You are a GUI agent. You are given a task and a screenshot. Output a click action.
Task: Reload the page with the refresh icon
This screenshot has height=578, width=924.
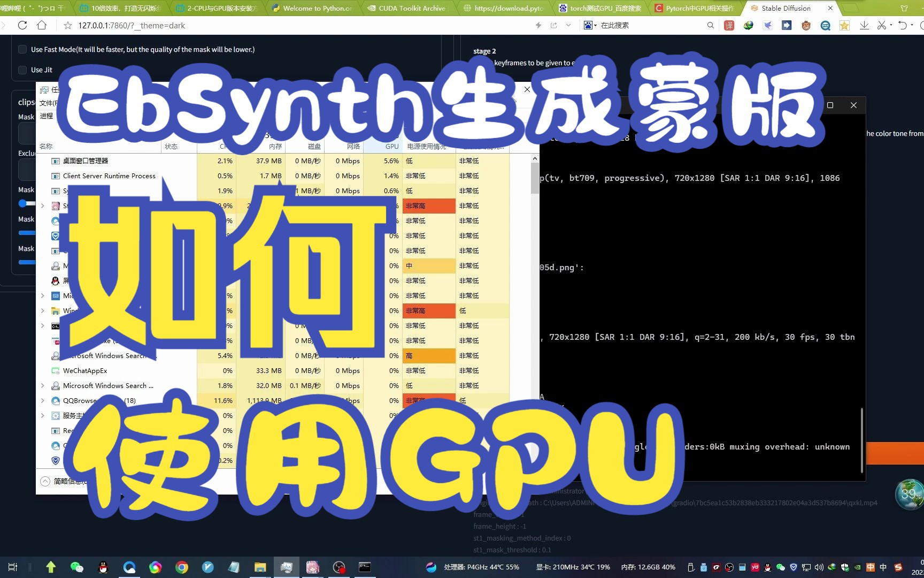tap(22, 25)
